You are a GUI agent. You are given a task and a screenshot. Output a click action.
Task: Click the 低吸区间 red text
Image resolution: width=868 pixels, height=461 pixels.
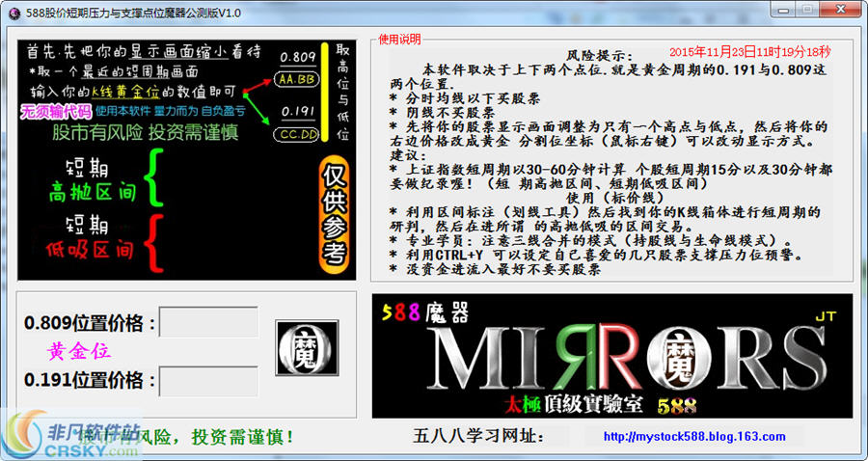(x=90, y=250)
